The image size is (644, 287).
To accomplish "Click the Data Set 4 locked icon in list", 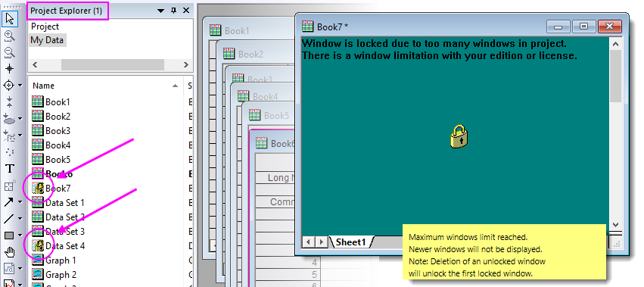I will click(37, 246).
